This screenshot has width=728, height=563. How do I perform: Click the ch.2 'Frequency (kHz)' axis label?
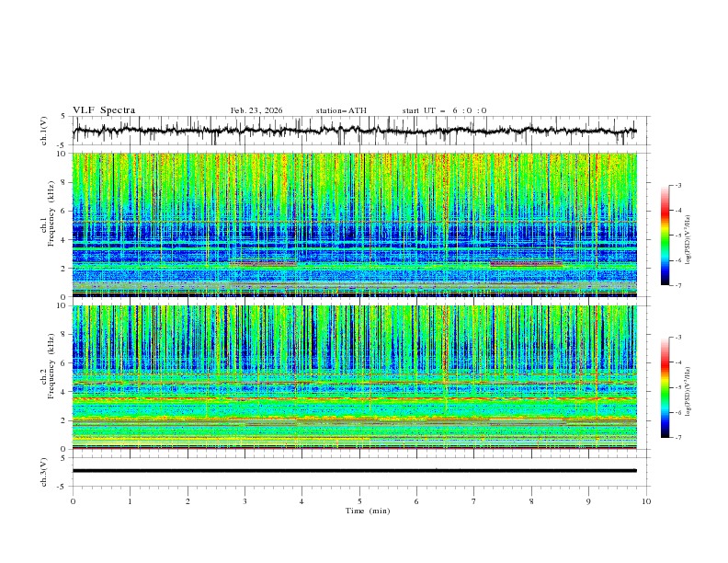51,366
